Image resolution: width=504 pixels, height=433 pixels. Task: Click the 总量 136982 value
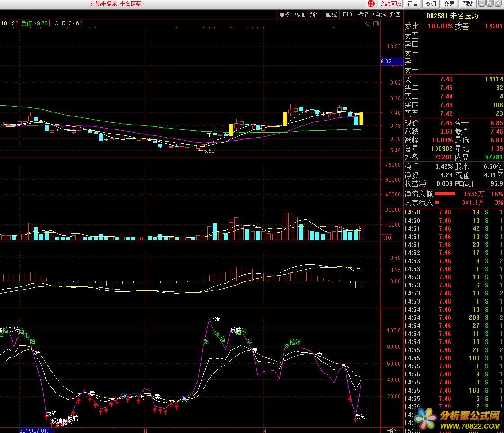point(441,148)
